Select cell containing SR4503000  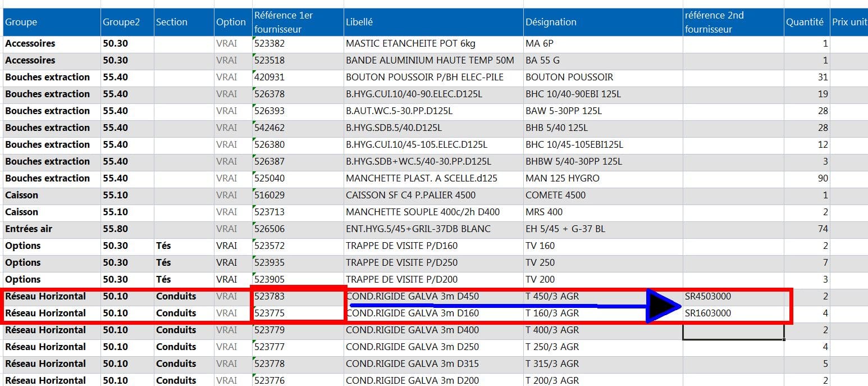(733, 296)
